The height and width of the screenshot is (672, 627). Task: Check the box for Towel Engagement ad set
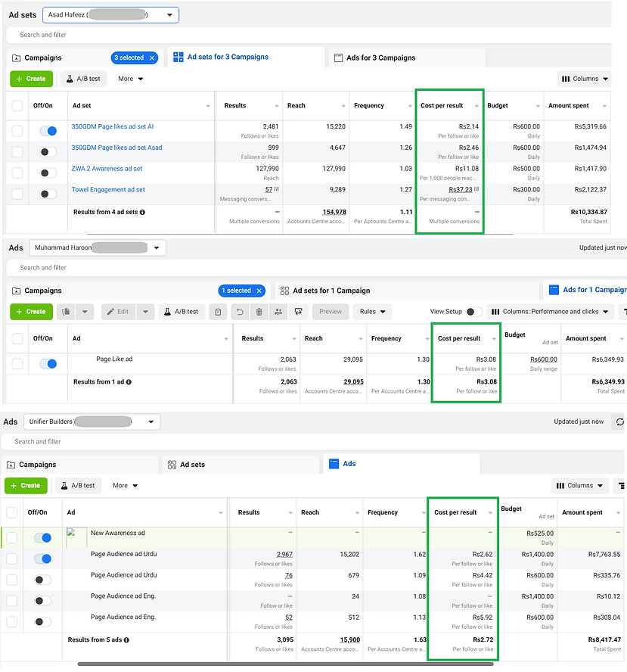(17, 194)
